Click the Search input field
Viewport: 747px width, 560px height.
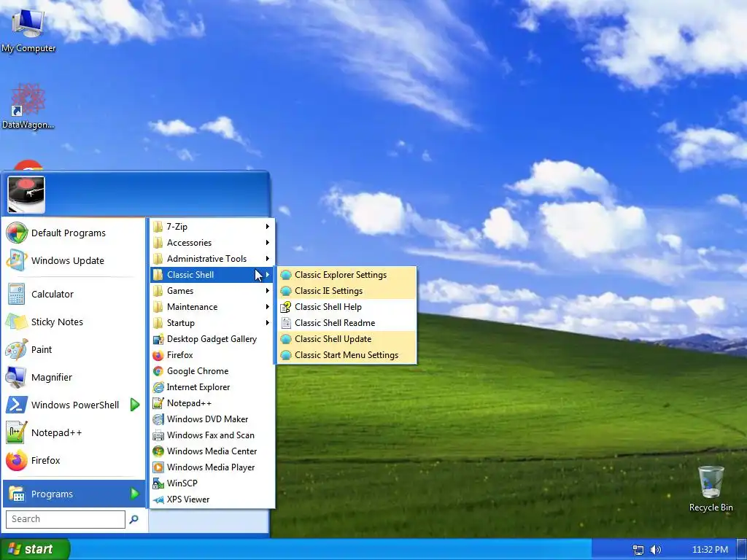point(66,519)
